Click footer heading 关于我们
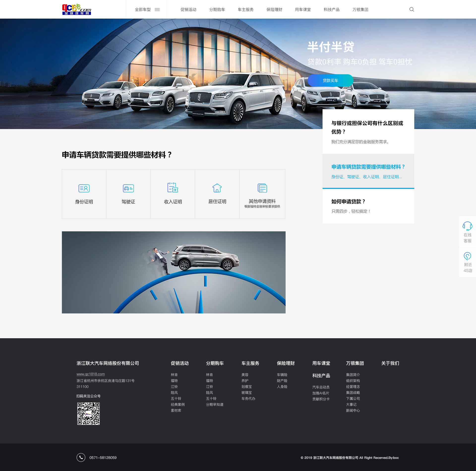 [390, 363]
